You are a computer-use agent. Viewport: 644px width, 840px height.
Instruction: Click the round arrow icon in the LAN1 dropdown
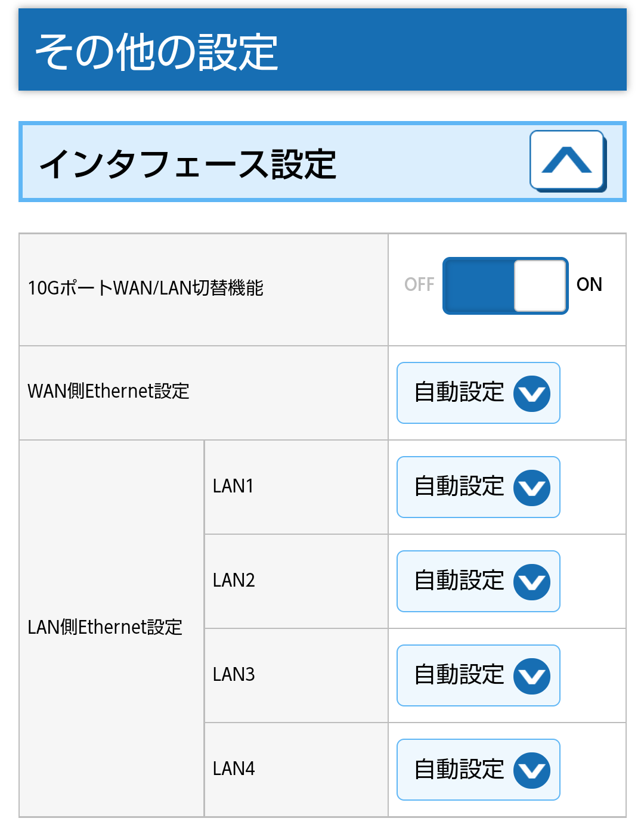pyautogui.click(x=532, y=488)
